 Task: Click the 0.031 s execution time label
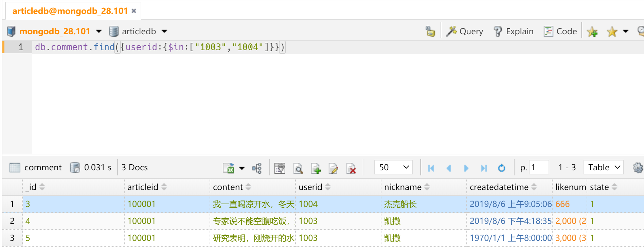[98, 167]
